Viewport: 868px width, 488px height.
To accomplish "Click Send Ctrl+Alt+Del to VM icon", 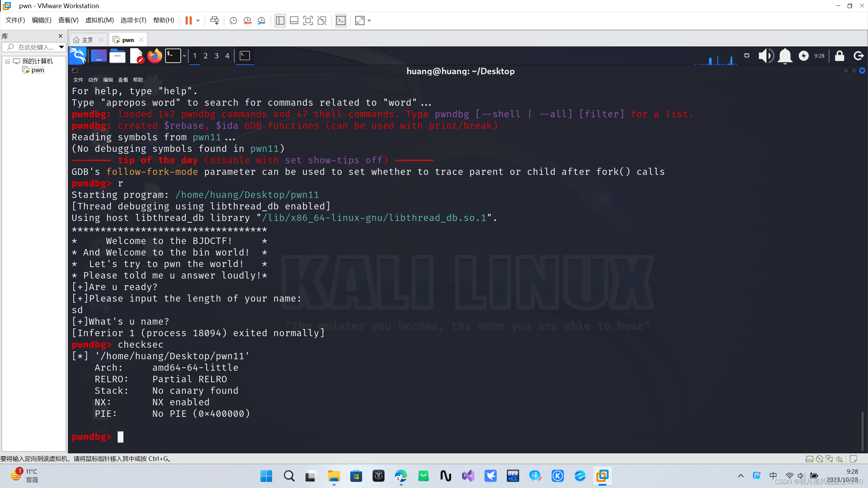I will [214, 21].
